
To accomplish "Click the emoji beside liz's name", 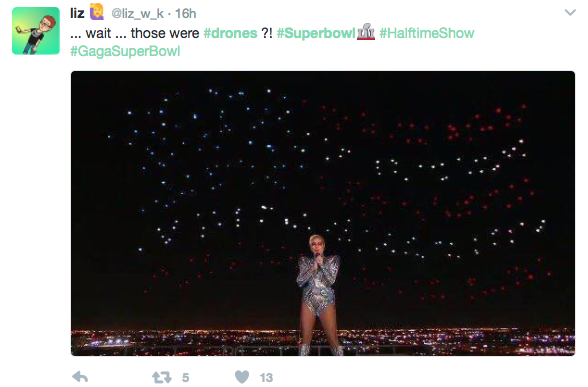I will point(97,12).
